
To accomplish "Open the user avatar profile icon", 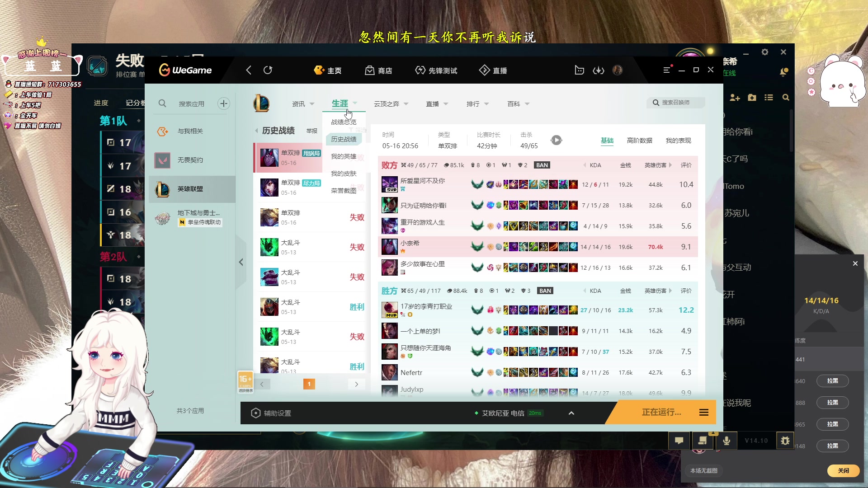I will point(618,70).
